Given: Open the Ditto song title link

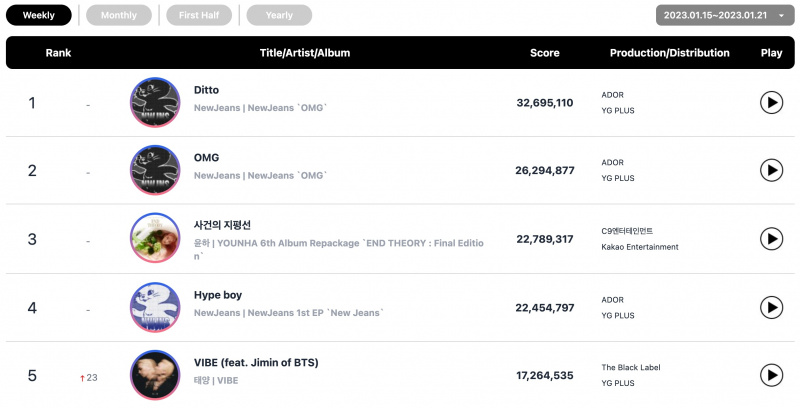Looking at the screenshot, I should (206, 90).
